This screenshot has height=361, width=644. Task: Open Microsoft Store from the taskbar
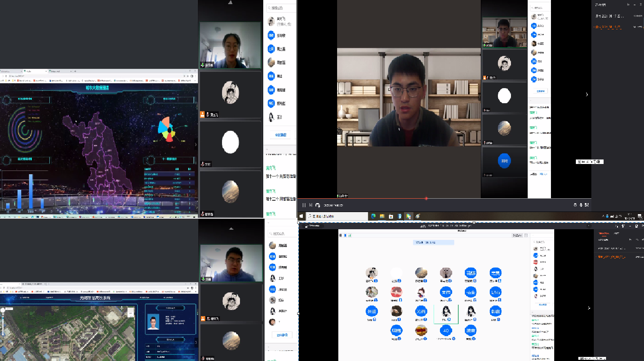point(391,216)
